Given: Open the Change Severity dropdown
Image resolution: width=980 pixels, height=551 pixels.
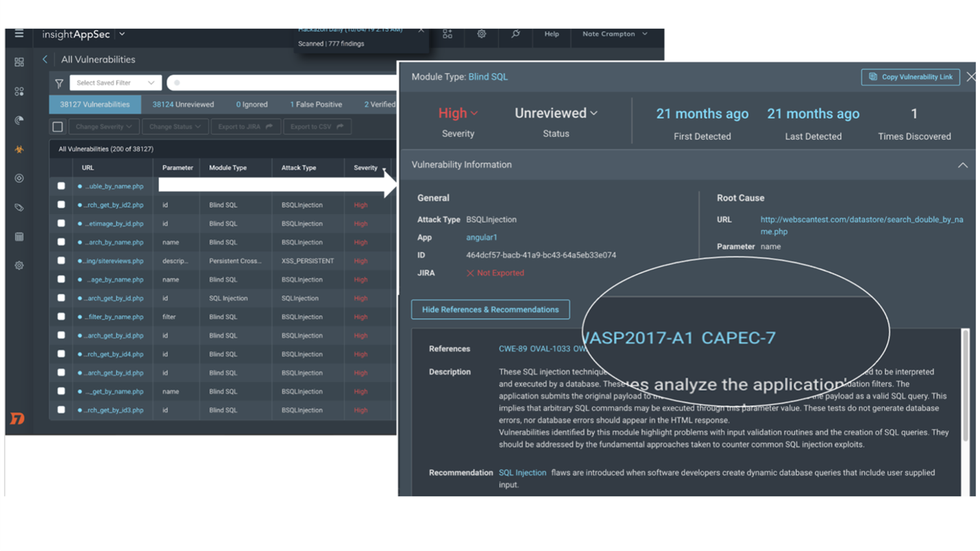Looking at the screenshot, I should [104, 127].
